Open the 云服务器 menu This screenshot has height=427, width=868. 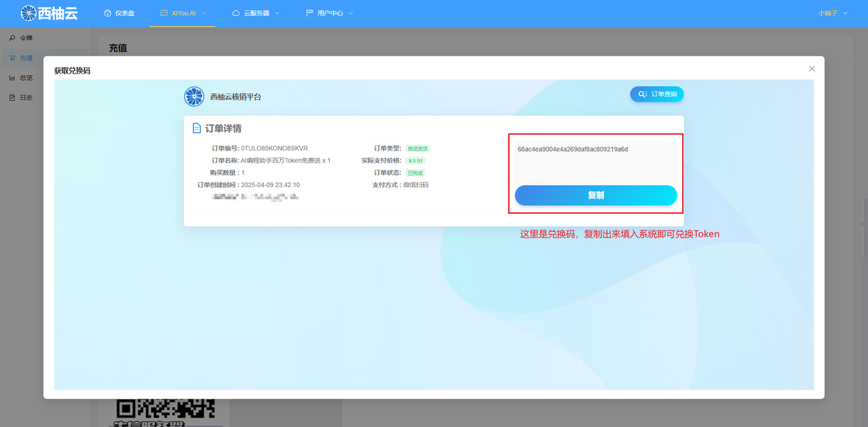click(x=256, y=13)
